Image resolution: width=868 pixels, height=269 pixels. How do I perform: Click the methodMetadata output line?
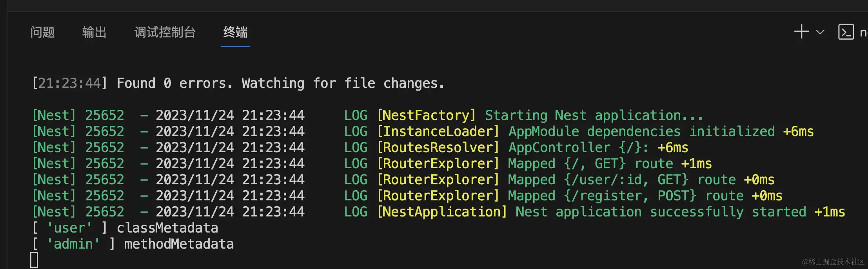pos(179,244)
